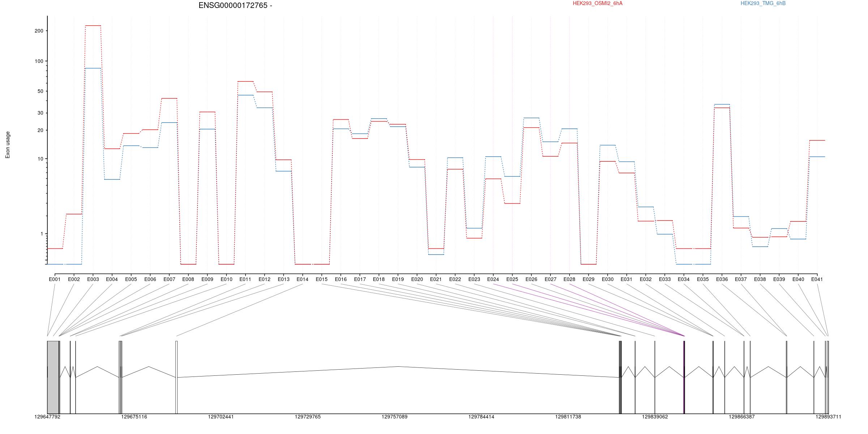The image size is (868, 434).
Task: Select exon label E001
Action: [55, 279]
